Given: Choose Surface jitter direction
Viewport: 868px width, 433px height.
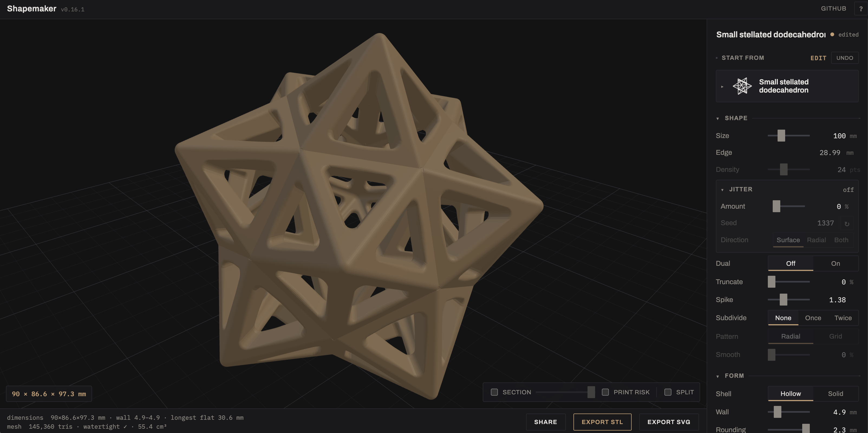Looking at the screenshot, I should (788, 240).
